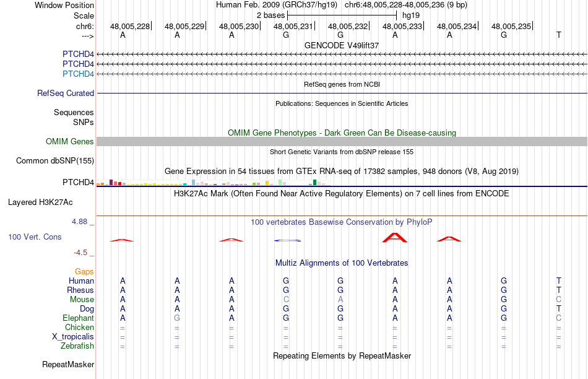
Task: Click the 'chr6:' ruler label
Action: pos(85,26)
